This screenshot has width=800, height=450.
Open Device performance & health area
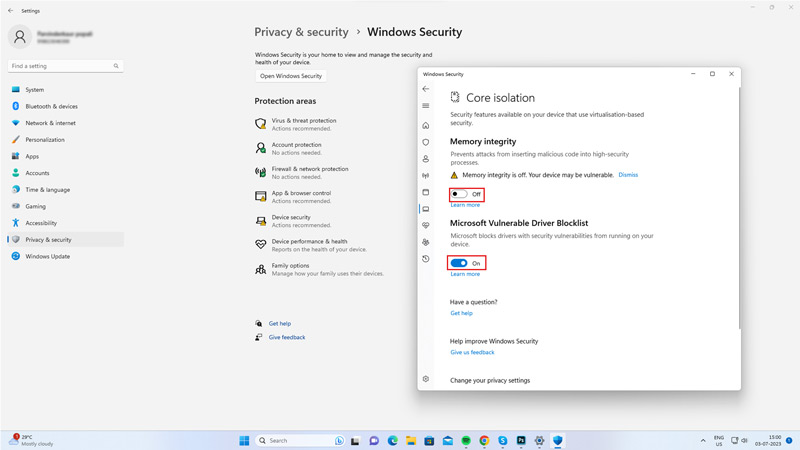pos(311,245)
